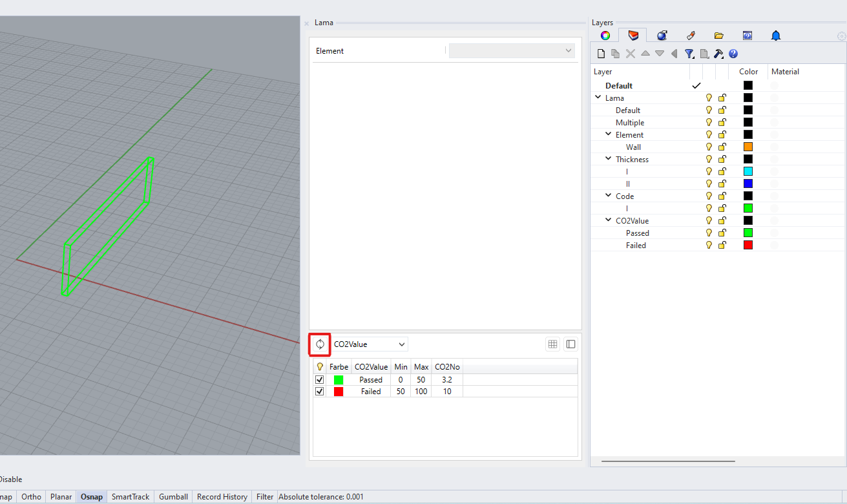Viewport: 847px width, 504px height.
Task: Open Layers help question mark
Action: (733, 54)
